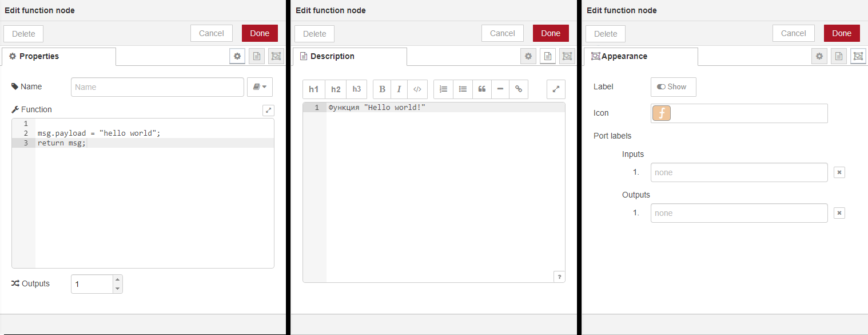Viewport: 868px width, 335px height.
Task: Increase the Outputs count with up arrow
Action: point(117,280)
